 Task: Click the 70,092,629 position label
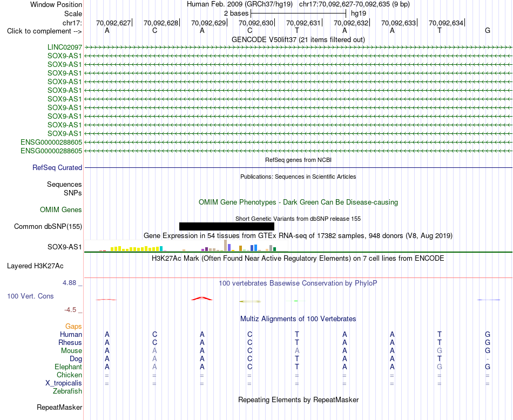(x=208, y=23)
